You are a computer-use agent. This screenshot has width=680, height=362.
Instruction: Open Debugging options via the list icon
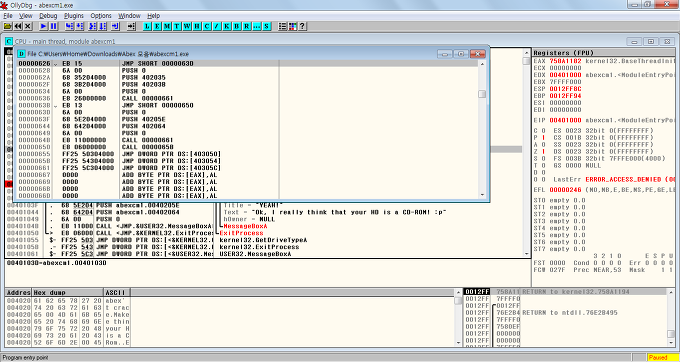(x=282, y=26)
